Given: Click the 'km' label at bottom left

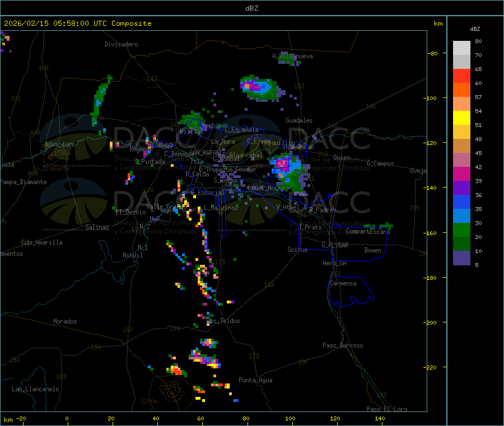Looking at the screenshot, I should pyautogui.click(x=8, y=420).
